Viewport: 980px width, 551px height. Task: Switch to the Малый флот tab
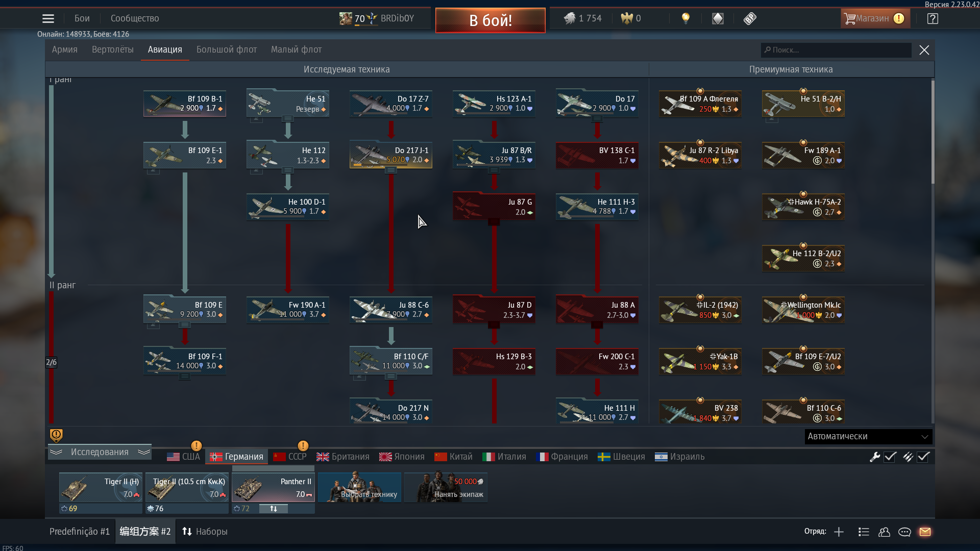pos(296,49)
